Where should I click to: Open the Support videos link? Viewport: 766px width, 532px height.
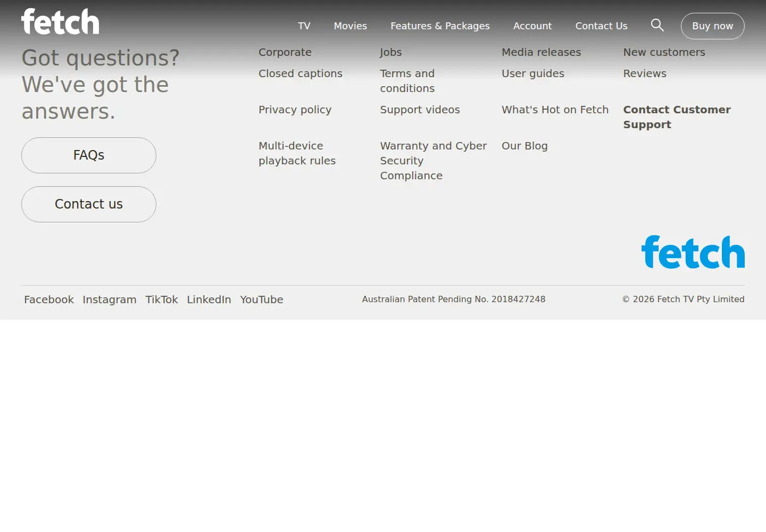pyautogui.click(x=420, y=110)
